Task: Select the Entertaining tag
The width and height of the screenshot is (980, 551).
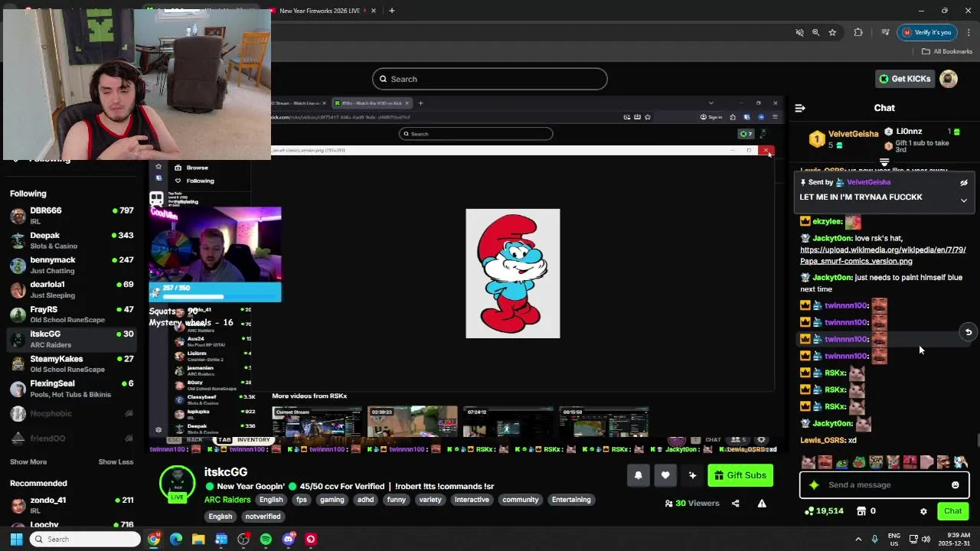Action: (x=571, y=500)
